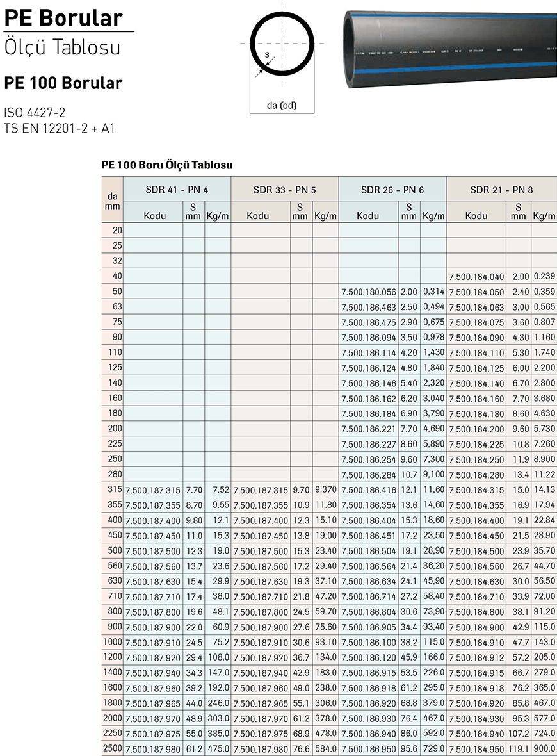Click product code 7.500.184.950 in last row
The image size is (557, 756).
476,749
